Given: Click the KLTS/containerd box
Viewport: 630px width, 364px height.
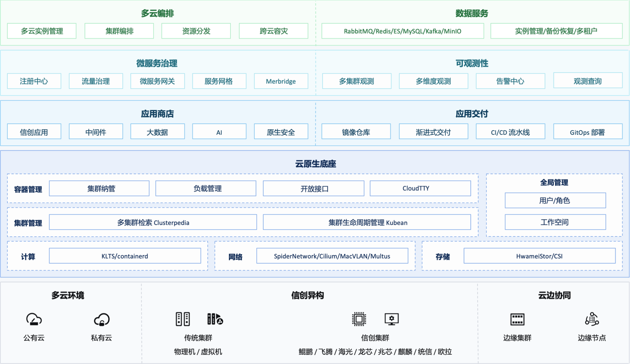Looking at the screenshot, I should [x=125, y=256].
